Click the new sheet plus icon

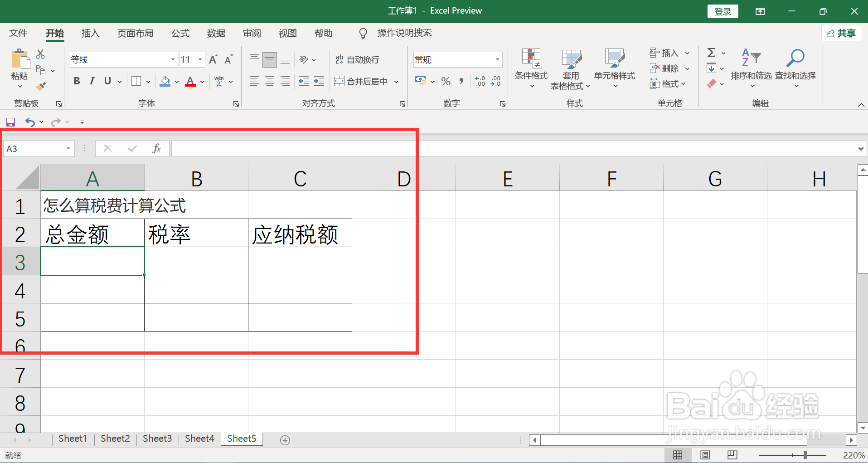(285, 440)
